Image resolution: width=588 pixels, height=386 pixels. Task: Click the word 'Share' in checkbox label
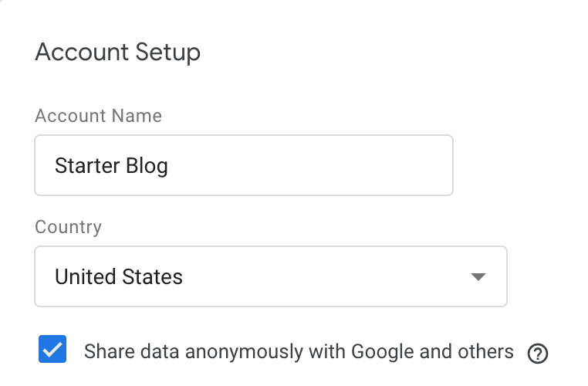(109, 352)
